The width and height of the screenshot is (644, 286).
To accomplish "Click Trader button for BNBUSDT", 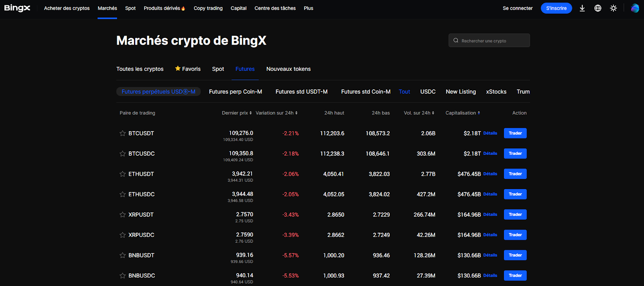I will coord(515,255).
